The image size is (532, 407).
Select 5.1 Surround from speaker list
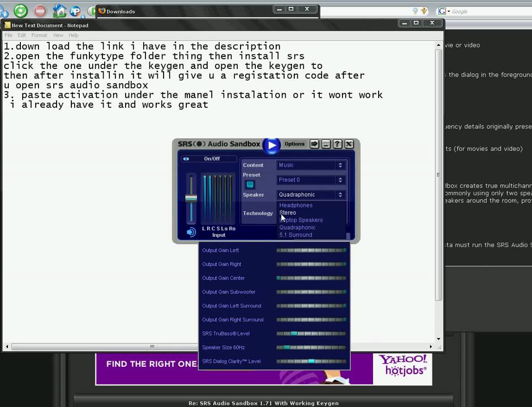(x=295, y=235)
